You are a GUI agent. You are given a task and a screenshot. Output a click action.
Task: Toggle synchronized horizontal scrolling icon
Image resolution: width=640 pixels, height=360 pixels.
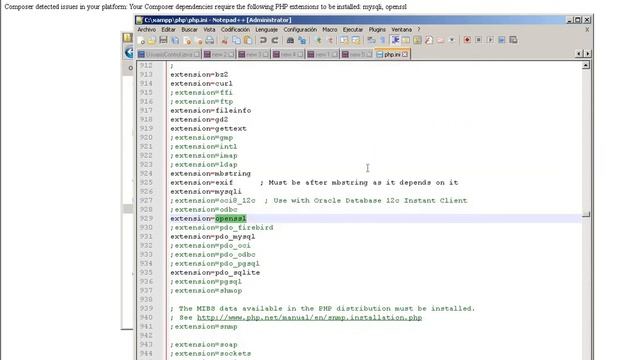356,40
